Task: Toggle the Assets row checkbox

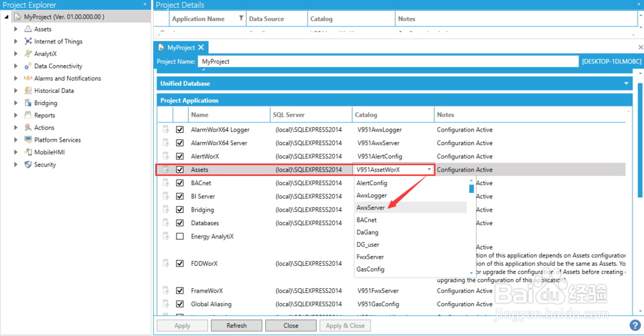Action: coord(180,170)
